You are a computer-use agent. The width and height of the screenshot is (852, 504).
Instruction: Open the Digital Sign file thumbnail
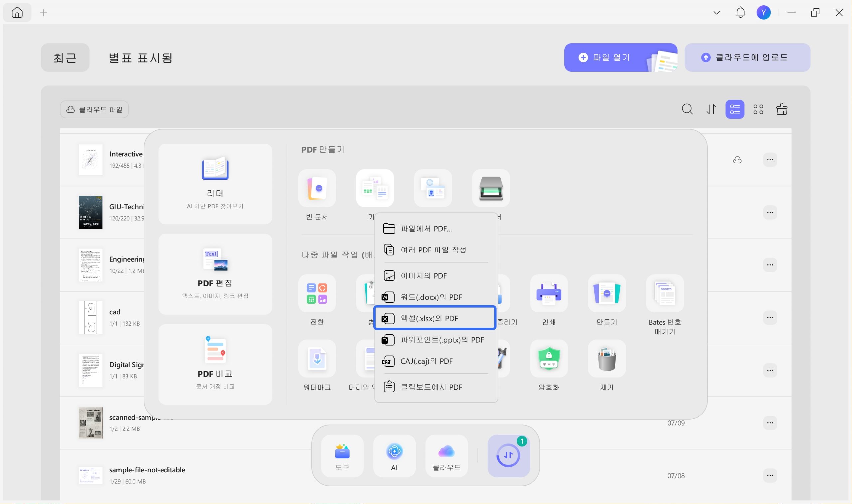[x=91, y=370]
